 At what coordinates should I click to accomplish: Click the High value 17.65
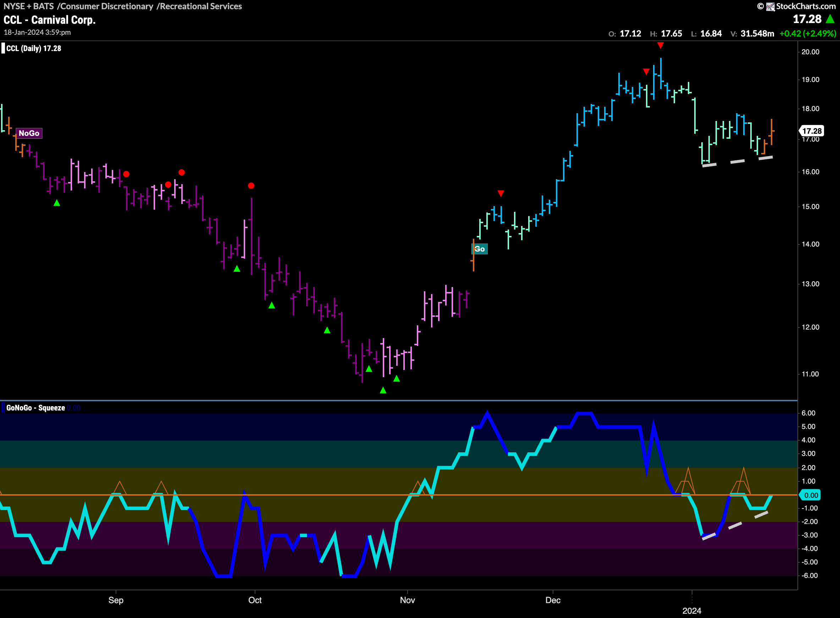pos(672,34)
